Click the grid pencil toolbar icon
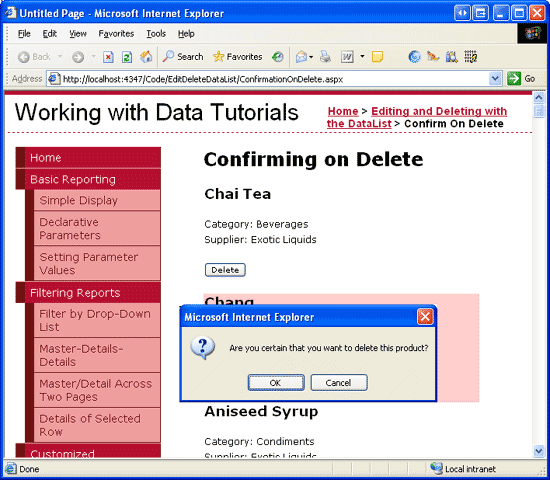The height and width of the screenshot is (480, 550). coord(470,57)
